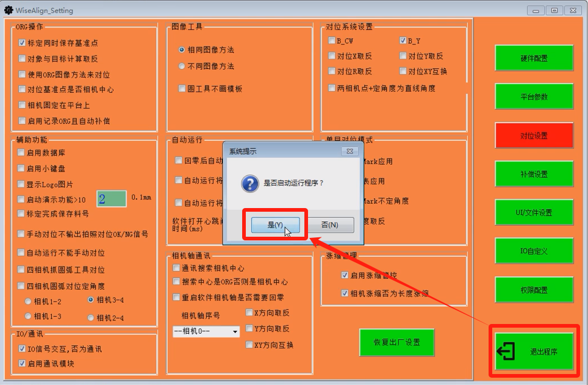Switch to 平台参数 page
Screen dimensions: 588x385
[x=534, y=96]
